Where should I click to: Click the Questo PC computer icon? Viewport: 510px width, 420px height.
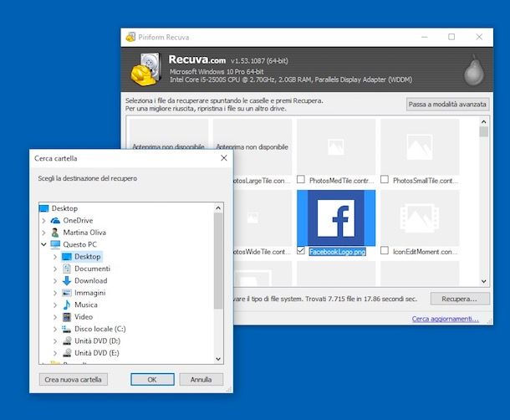pos(56,244)
